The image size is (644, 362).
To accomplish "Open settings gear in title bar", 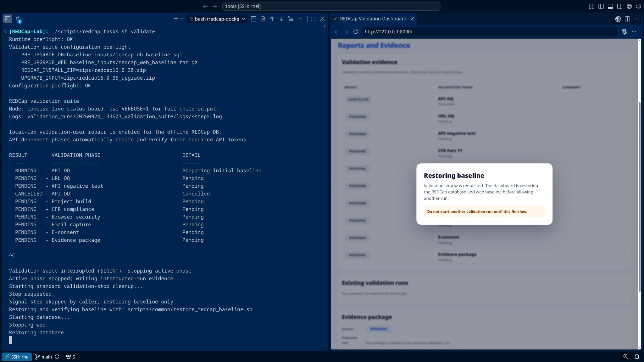I will click(x=639, y=6).
